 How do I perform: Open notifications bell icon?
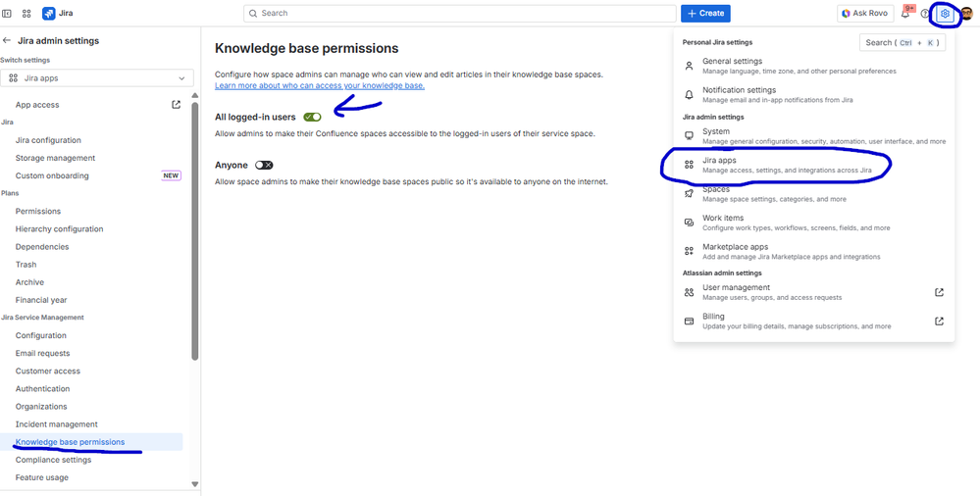click(905, 13)
